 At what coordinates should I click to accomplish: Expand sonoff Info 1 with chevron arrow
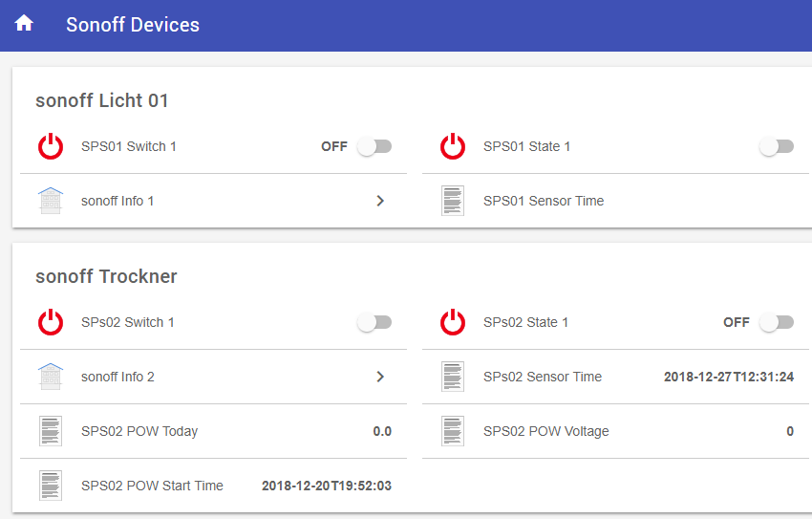pos(380,201)
